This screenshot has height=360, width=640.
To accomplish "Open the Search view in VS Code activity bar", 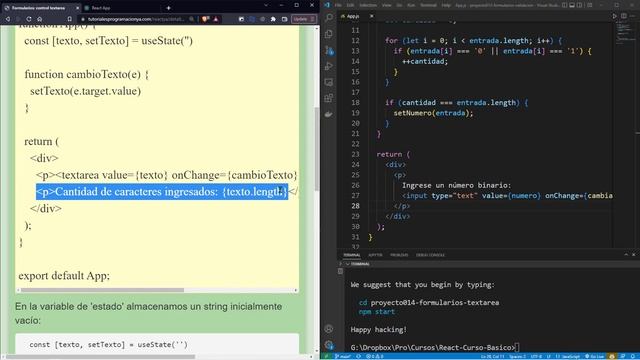I will pyautogui.click(x=329, y=17).
